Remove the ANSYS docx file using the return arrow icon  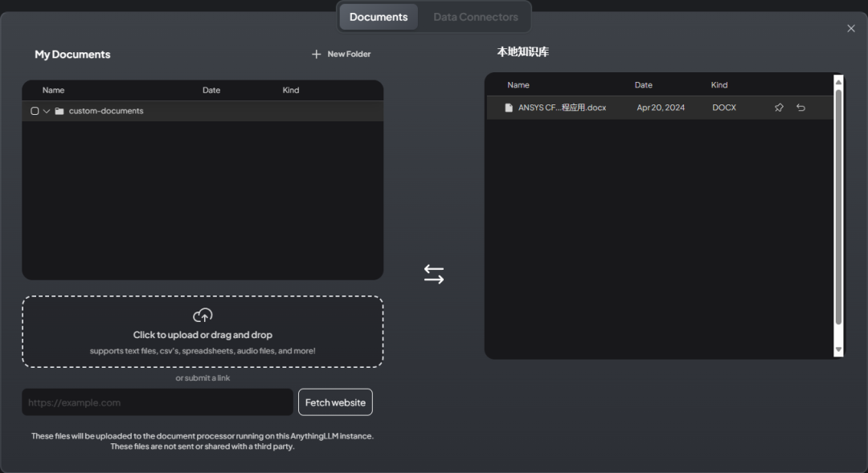(x=800, y=108)
